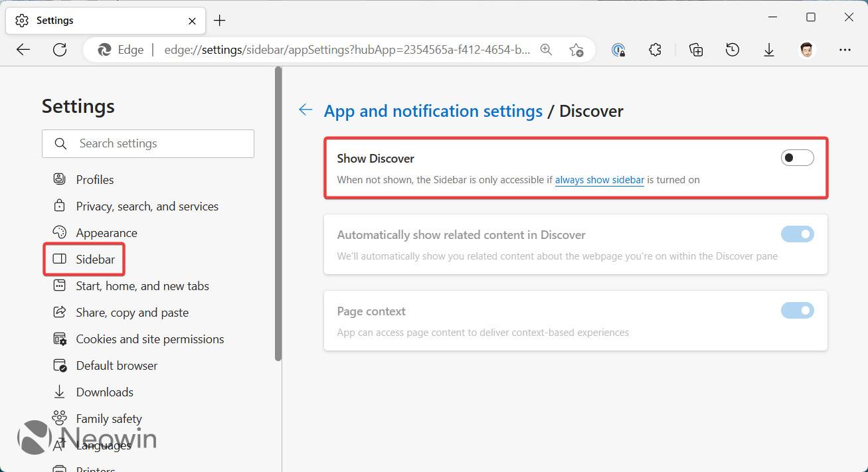Refresh the settings page

60,49
